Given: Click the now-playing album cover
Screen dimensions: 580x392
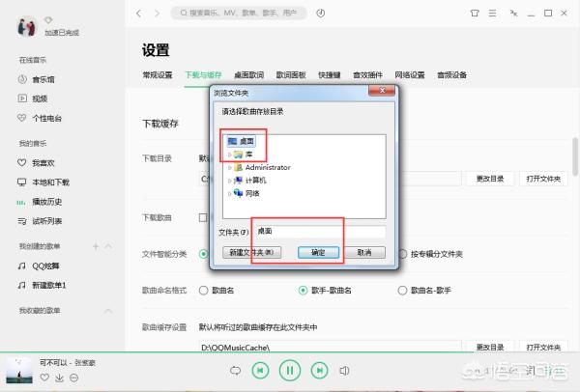Looking at the screenshot, I should [19, 371].
